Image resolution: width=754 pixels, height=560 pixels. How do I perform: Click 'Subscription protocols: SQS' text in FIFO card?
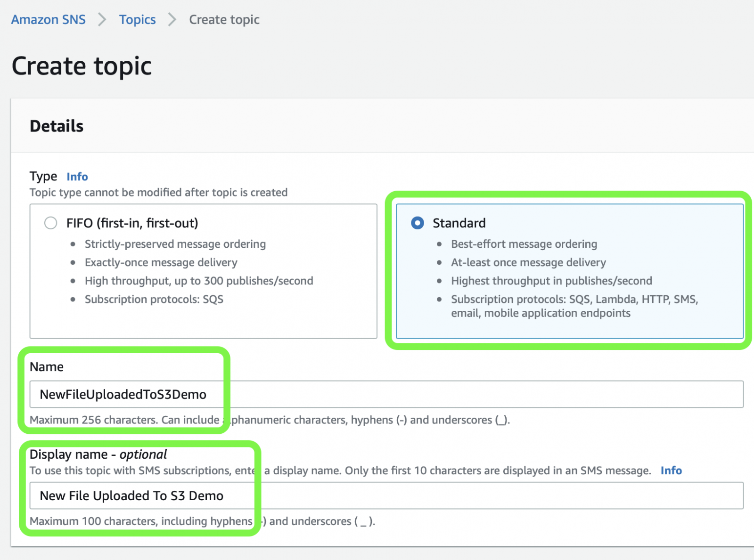pos(154,299)
